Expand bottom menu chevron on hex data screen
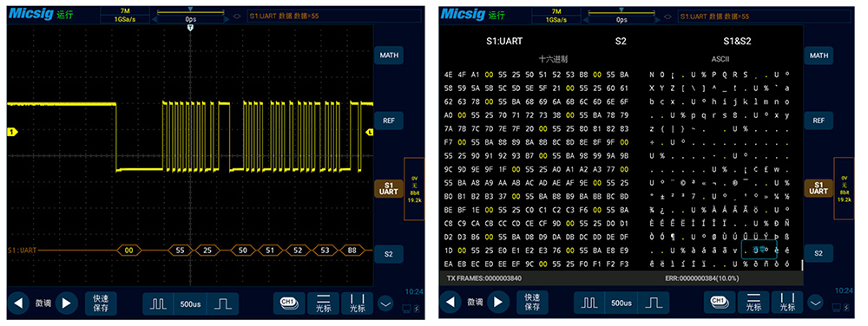 [815, 303]
